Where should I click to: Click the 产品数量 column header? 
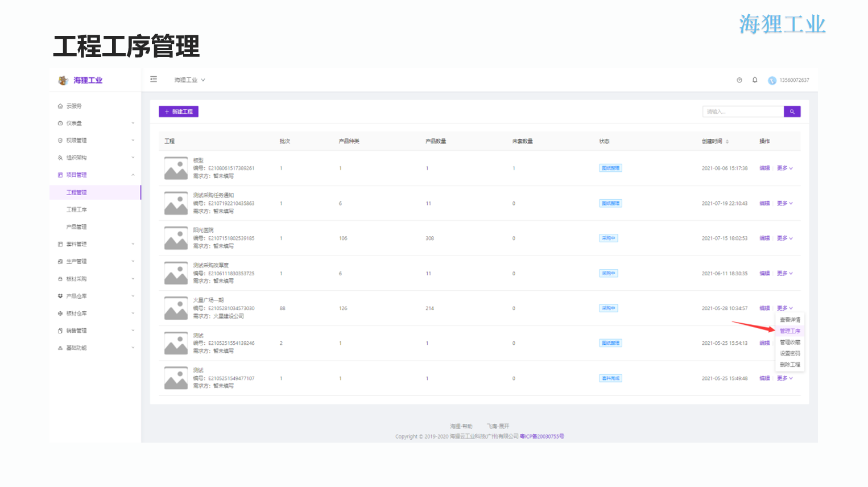tap(436, 141)
